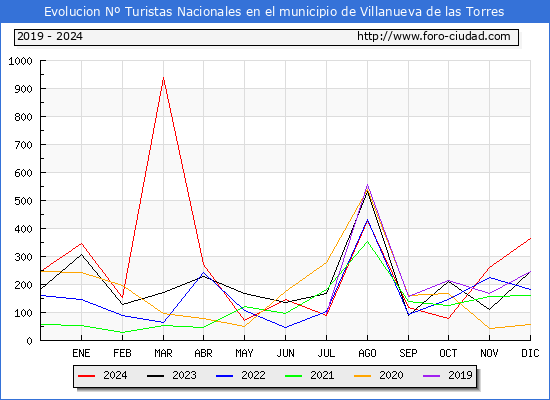Screen dimensions: 550x400
Task: Click the OCT month axis label
Action: point(448,353)
